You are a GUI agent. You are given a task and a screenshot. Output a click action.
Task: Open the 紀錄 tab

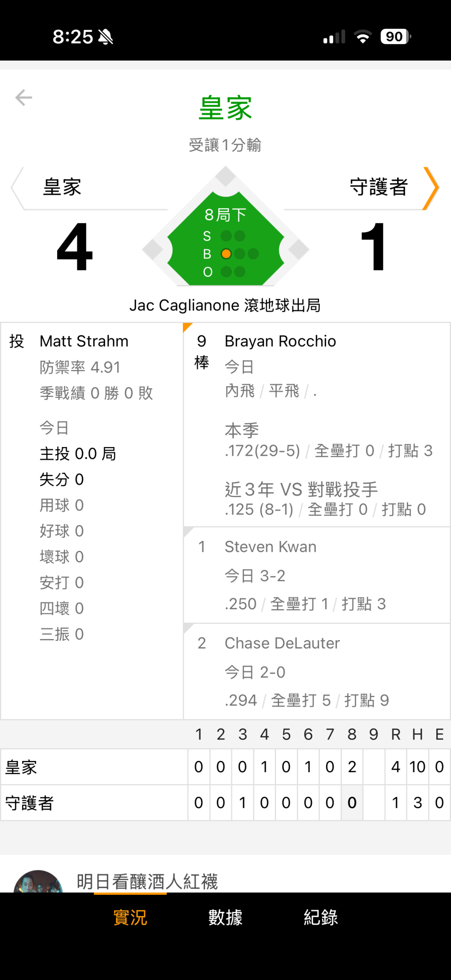[x=321, y=917]
